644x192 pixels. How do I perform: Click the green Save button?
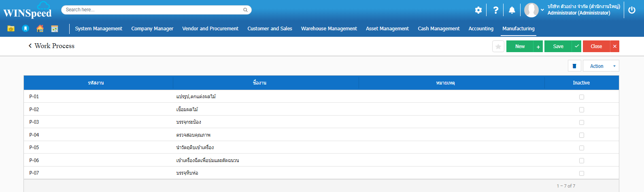click(558, 46)
